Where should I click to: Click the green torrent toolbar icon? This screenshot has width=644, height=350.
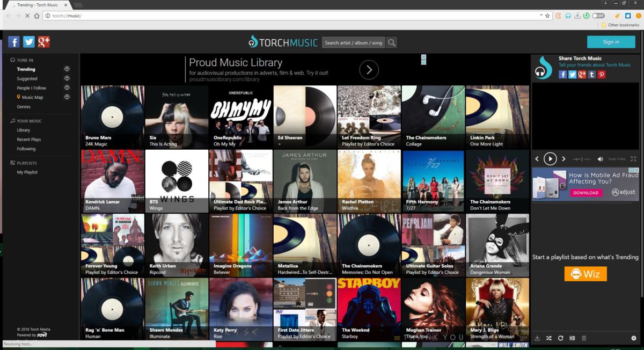(x=586, y=16)
